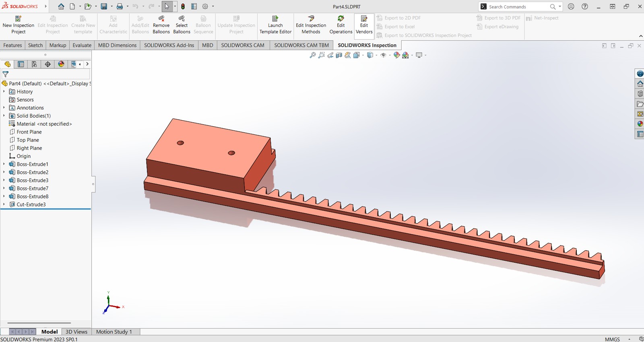Screen dimensions: 644x342
Task: Open the Evaluate tab
Action: (82, 45)
